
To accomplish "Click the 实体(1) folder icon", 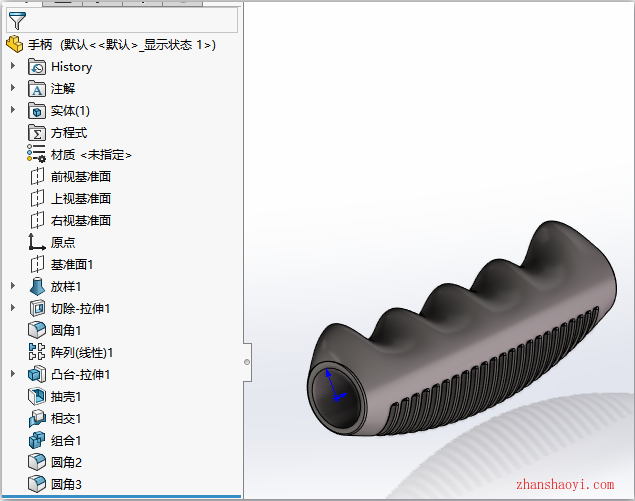I will (x=37, y=111).
